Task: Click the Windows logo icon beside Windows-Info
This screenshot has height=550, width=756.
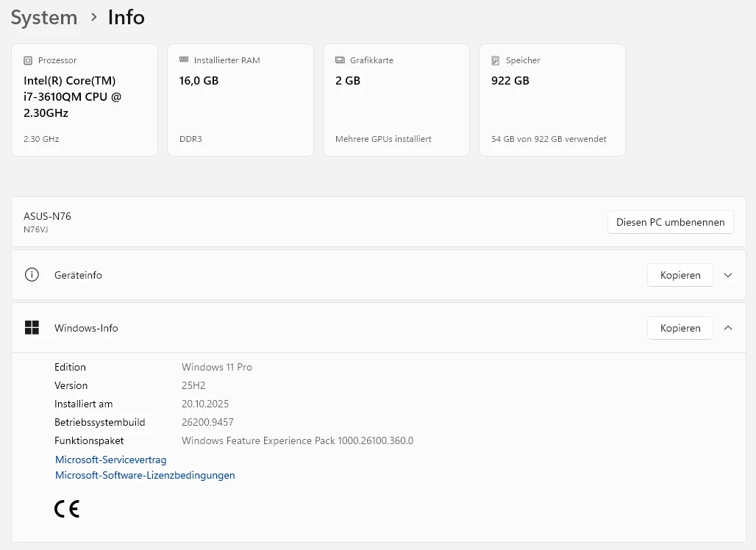Action: (x=32, y=328)
